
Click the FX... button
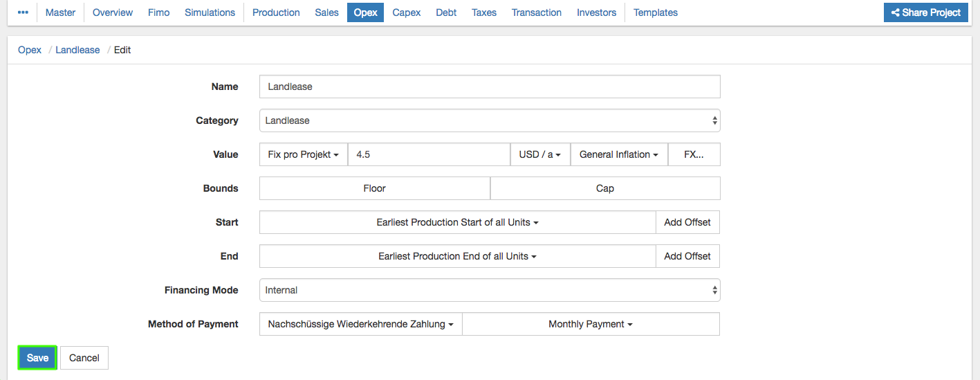click(x=694, y=154)
